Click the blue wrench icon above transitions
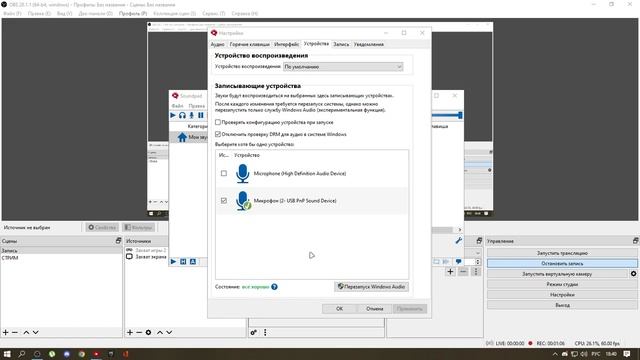 [x=459, y=240]
